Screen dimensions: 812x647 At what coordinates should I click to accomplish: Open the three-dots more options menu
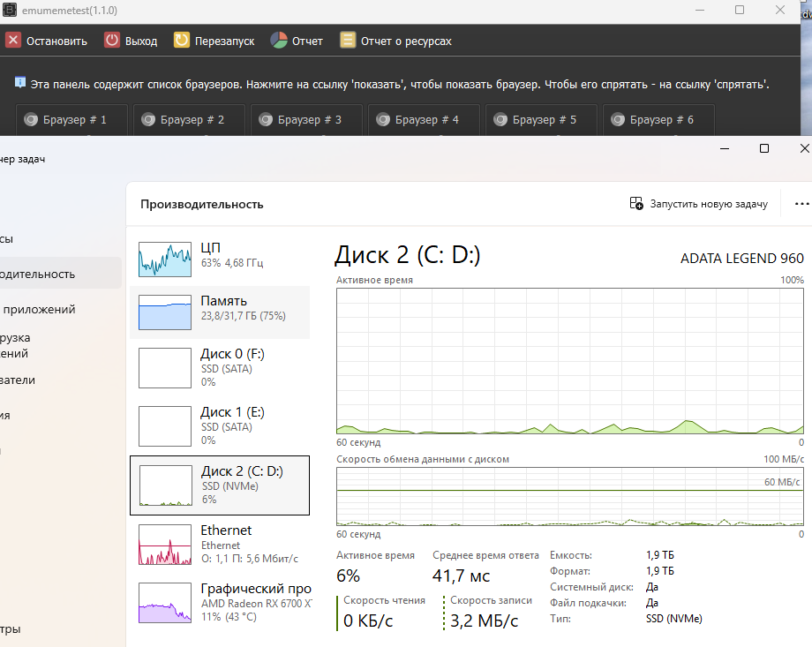pos(801,204)
